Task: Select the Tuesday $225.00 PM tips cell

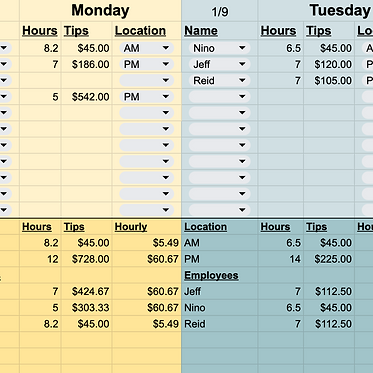Action: point(329,259)
